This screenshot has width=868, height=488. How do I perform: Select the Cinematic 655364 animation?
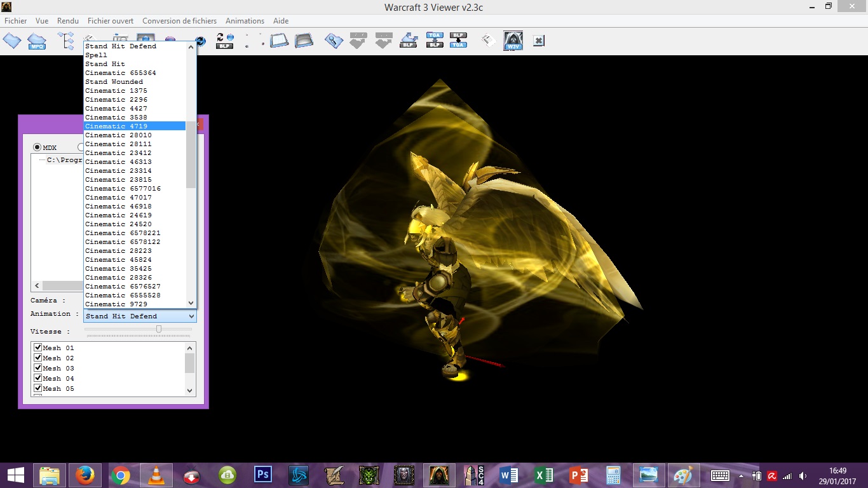(x=135, y=72)
